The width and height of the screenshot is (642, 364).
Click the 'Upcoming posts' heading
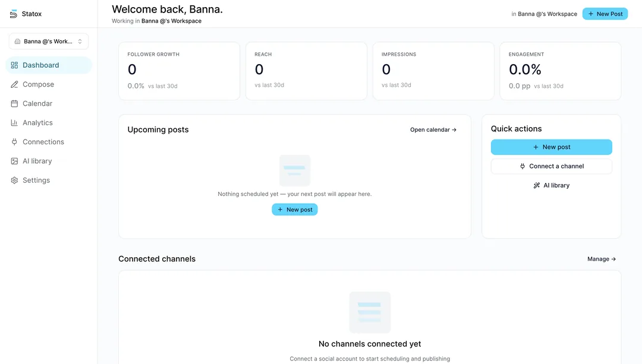(158, 129)
